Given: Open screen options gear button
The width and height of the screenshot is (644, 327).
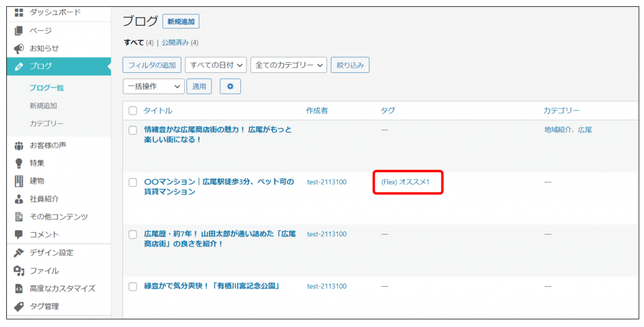Looking at the screenshot, I should [x=230, y=86].
